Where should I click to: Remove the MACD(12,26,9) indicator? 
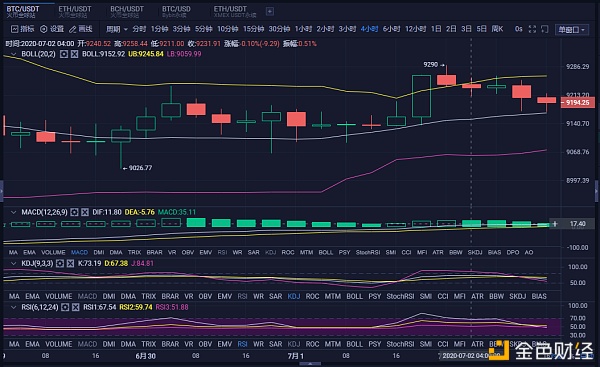[85, 212]
